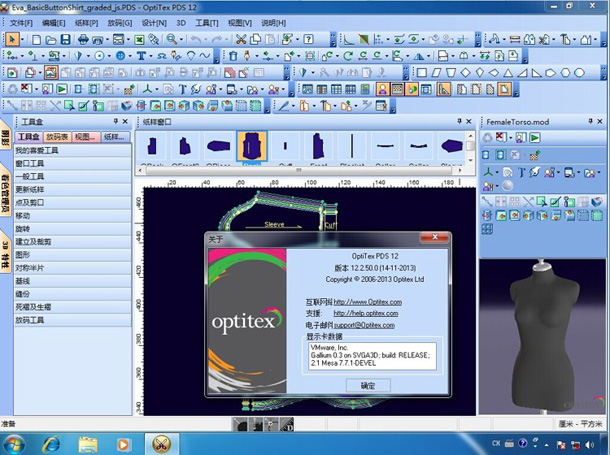
Task: Select the triangle shape tool
Action: coord(508,73)
